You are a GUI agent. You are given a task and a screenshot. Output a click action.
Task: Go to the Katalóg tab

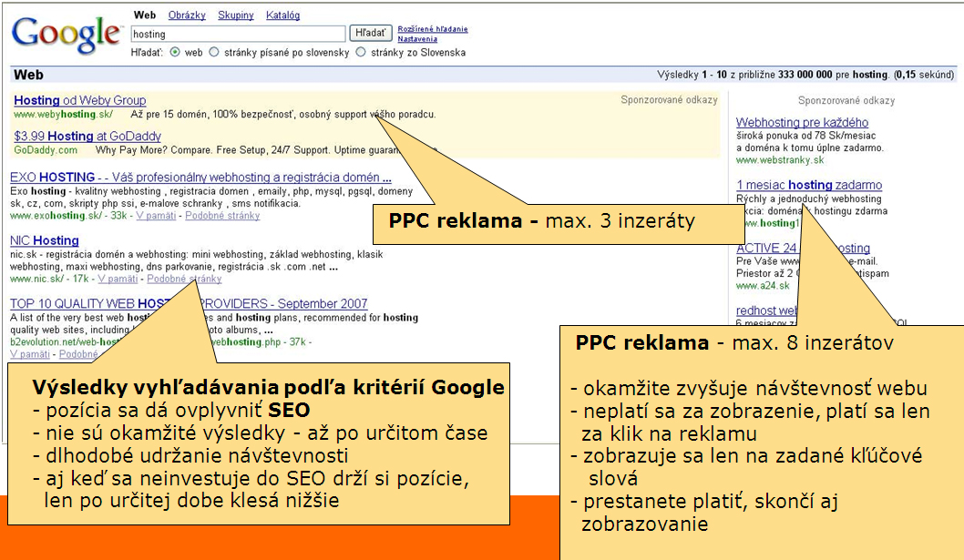[x=282, y=15]
